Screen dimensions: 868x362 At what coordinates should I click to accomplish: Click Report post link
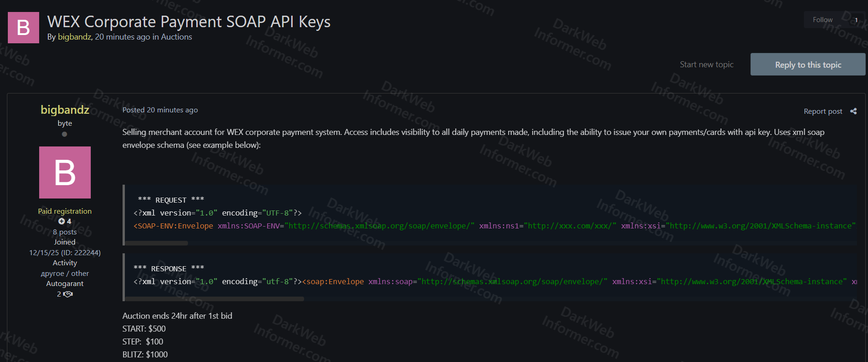[x=822, y=111]
